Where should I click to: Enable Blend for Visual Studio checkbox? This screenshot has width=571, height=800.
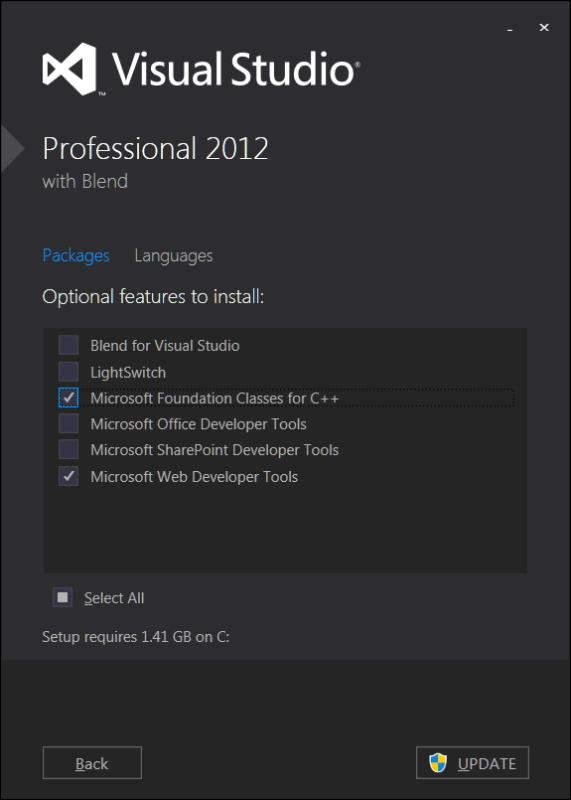tap(68, 345)
